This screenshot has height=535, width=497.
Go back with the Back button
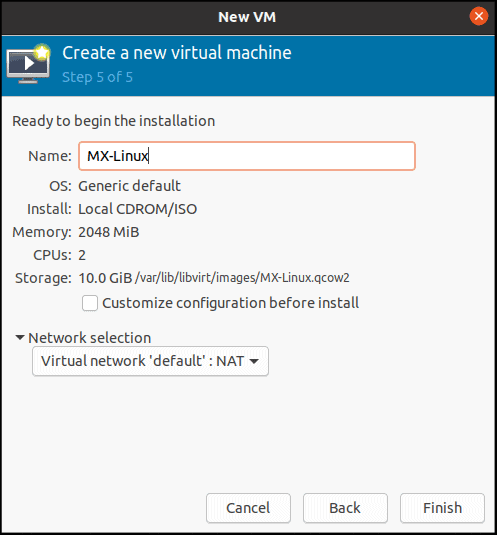pyautogui.click(x=345, y=508)
